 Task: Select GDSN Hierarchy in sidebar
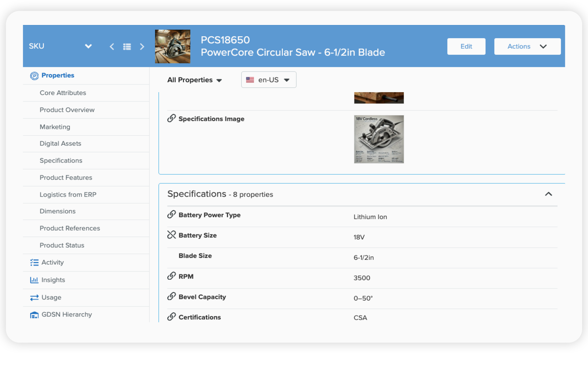pos(66,314)
